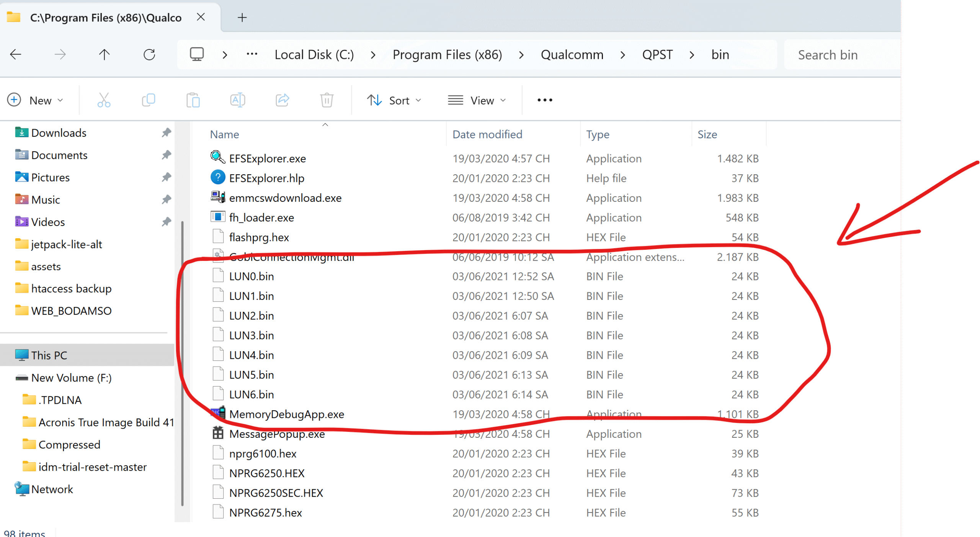Sort files by Date modified column
Screen dimensions: 980x537
(487, 134)
